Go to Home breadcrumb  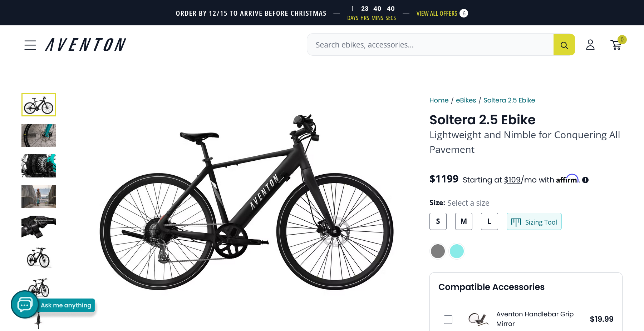439,100
